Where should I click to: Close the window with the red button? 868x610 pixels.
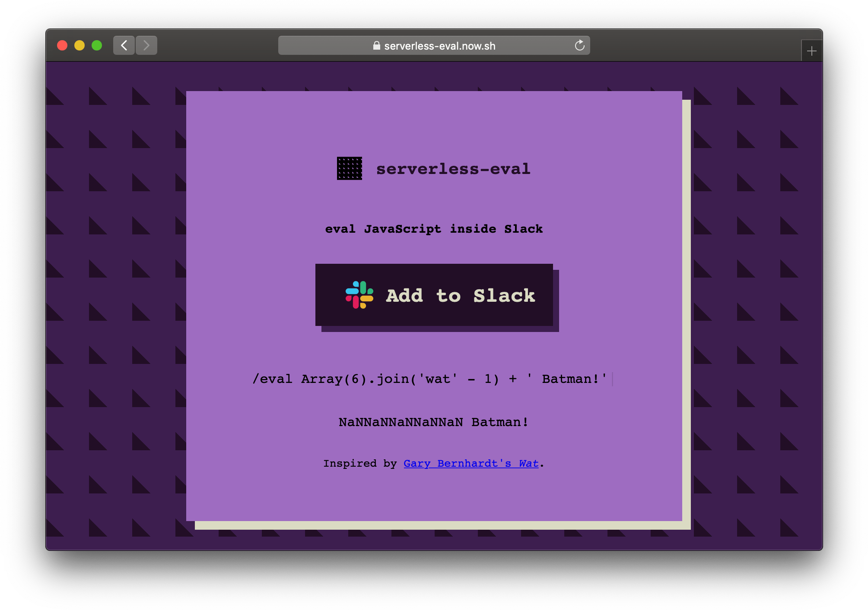(x=62, y=45)
